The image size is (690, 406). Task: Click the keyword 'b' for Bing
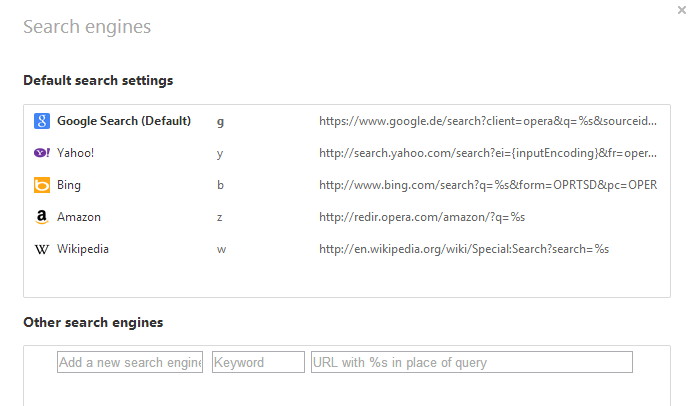220,185
